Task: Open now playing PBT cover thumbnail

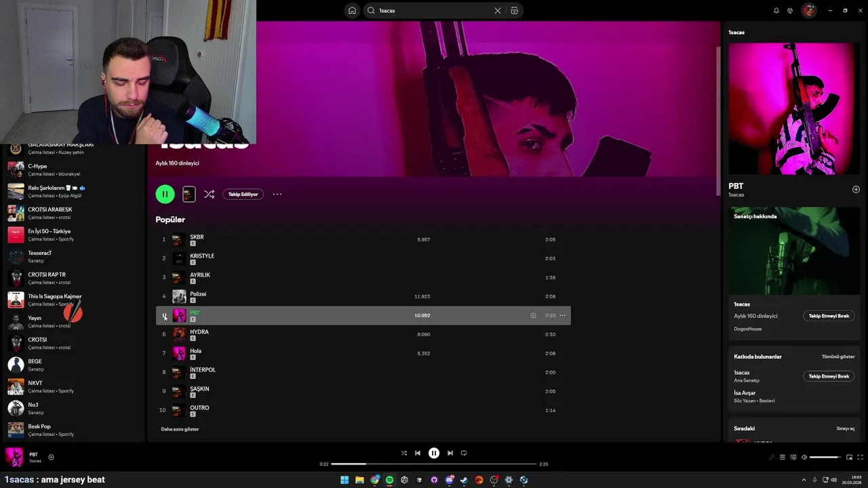Action: pyautogui.click(x=14, y=457)
